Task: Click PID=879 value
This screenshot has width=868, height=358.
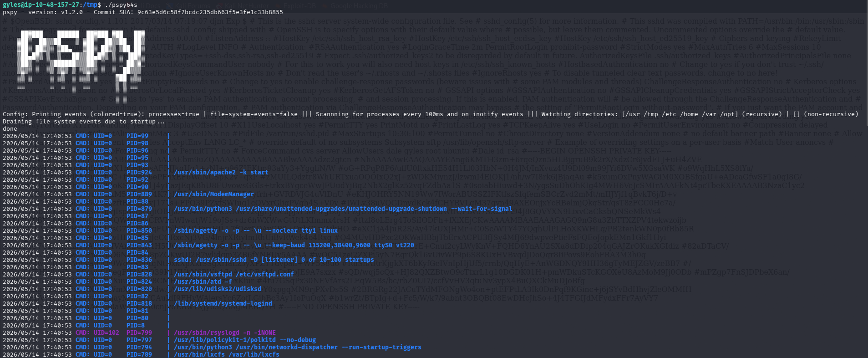Action: [x=139, y=209]
